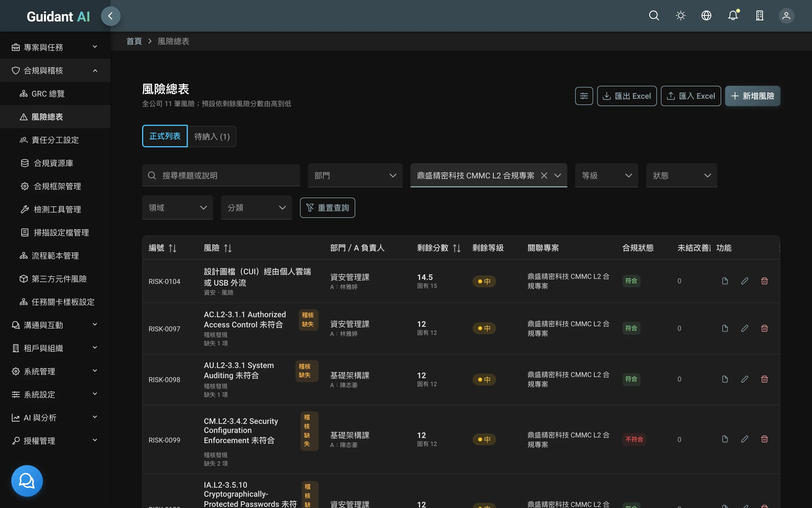Screen dimensions: 812x508
Task: Delete RISK-0098 with the trash icon
Action: [x=764, y=379]
